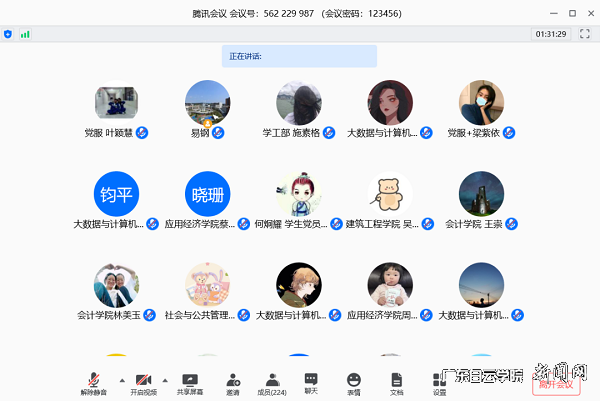Screen dimensions: 600x401
Task: Check the green network signal indicator
Action: click(25, 34)
